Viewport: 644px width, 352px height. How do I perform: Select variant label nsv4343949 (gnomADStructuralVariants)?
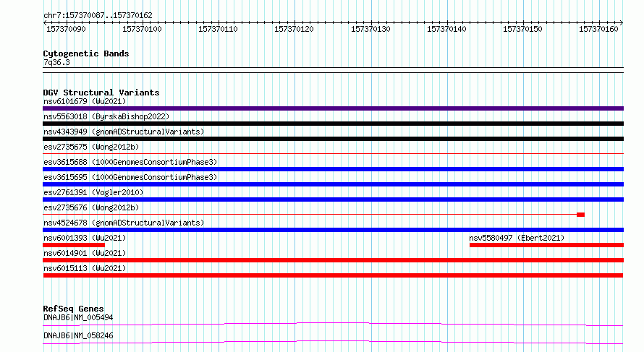point(124,132)
